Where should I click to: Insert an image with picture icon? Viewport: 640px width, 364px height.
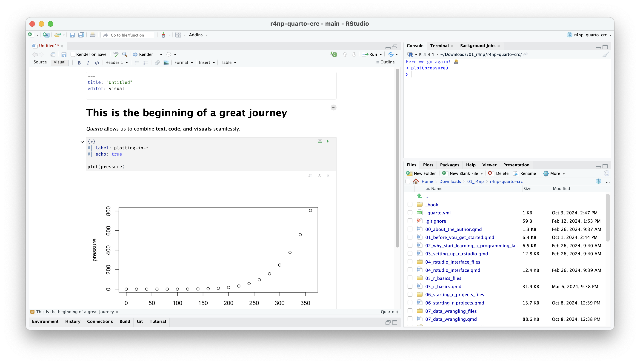pyautogui.click(x=166, y=63)
